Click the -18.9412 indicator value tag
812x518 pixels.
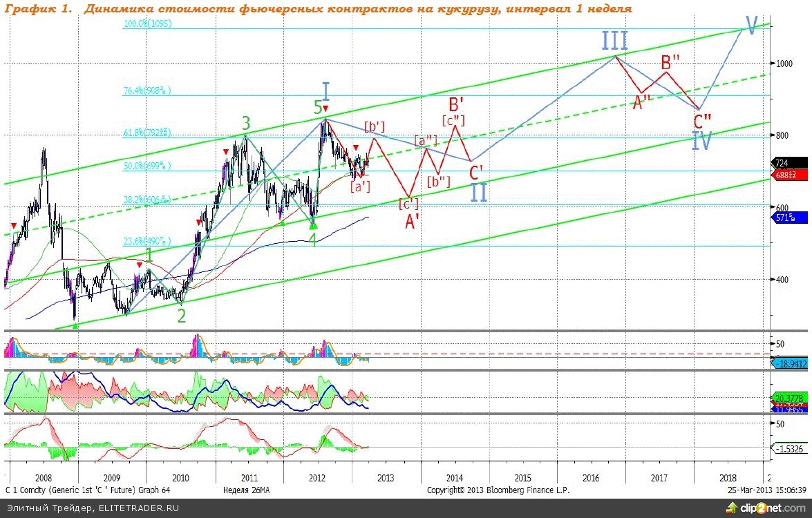(x=789, y=362)
